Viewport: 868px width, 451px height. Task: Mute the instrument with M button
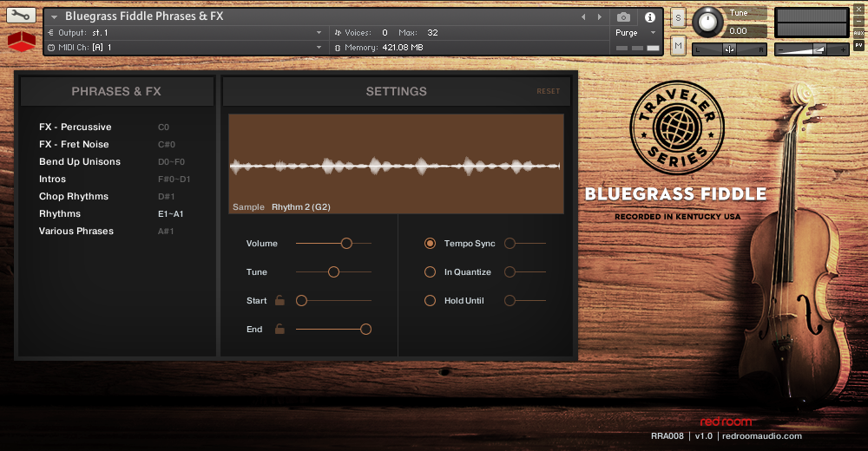tap(678, 45)
